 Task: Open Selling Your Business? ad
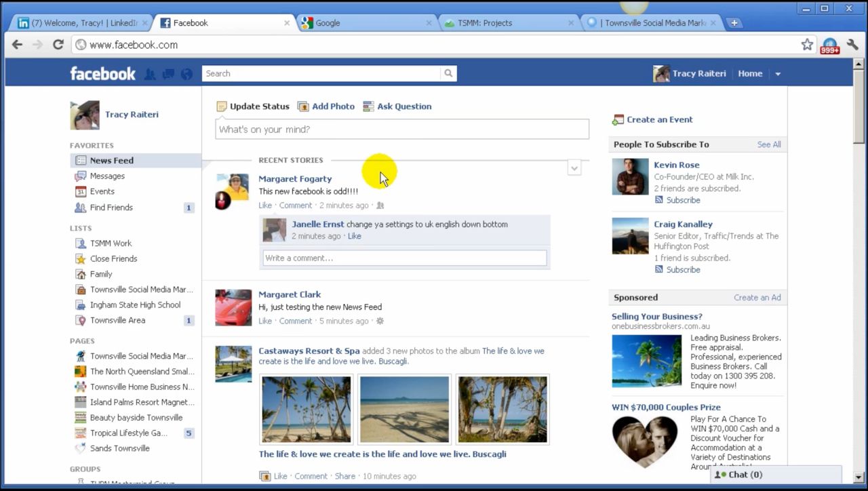657,317
